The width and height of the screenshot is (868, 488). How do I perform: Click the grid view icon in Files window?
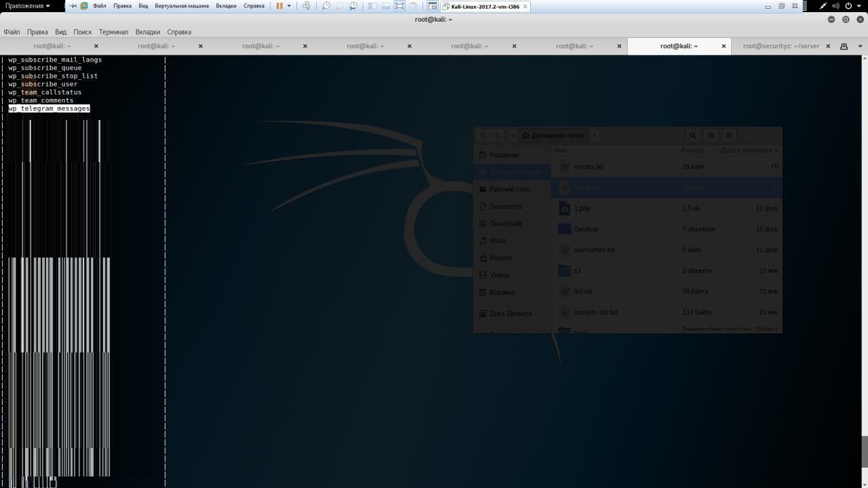coord(711,135)
